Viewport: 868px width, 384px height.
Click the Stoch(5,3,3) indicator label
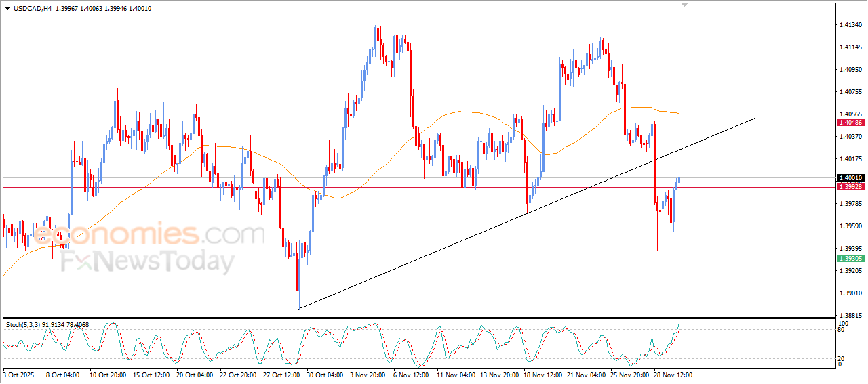(23, 325)
